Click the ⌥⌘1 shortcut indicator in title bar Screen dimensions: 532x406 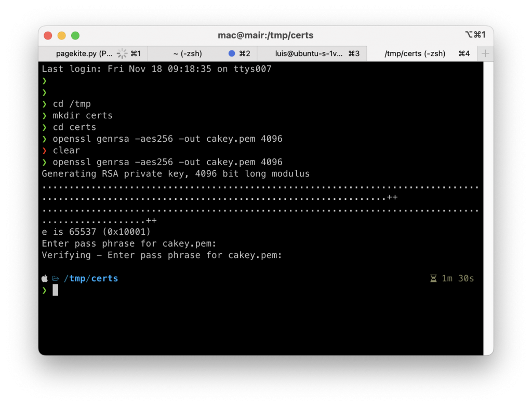click(475, 35)
